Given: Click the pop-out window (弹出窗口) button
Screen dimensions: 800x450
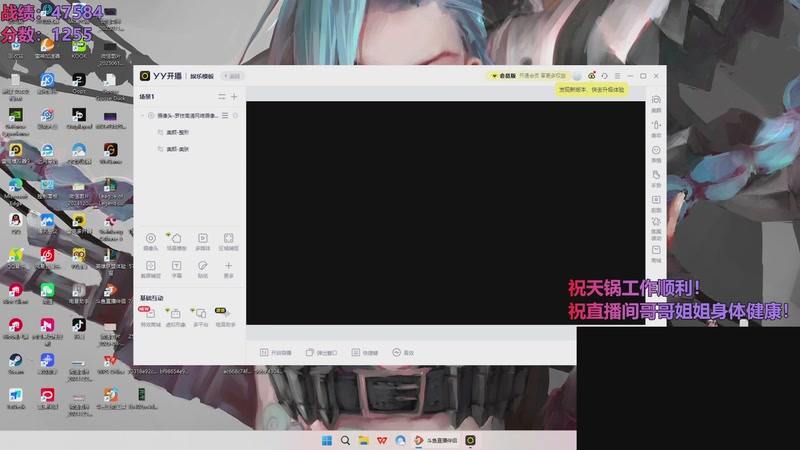Looking at the screenshot, I should tap(321, 353).
